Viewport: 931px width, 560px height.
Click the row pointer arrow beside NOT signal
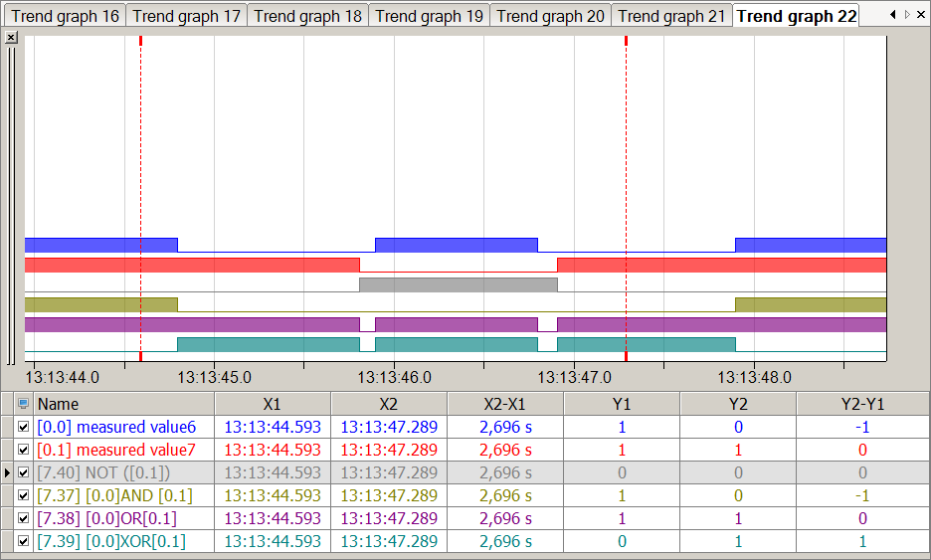tap(8, 472)
